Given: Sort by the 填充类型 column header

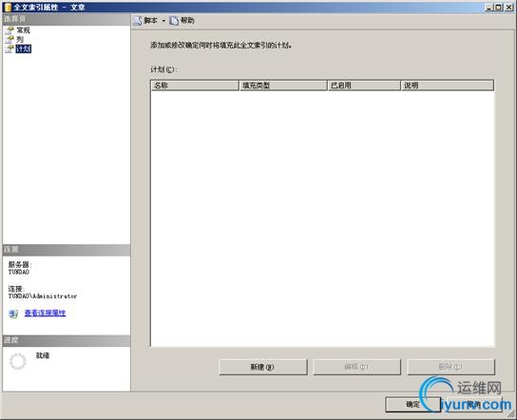Looking at the screenshot, I should click(283, 86).
